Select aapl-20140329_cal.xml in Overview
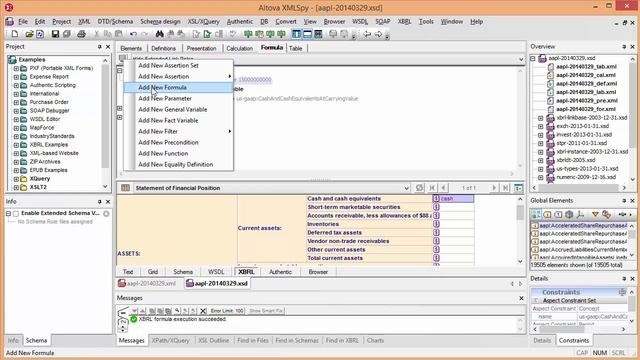Viewport: 640px width, 360px height. (x=586, y=75)
